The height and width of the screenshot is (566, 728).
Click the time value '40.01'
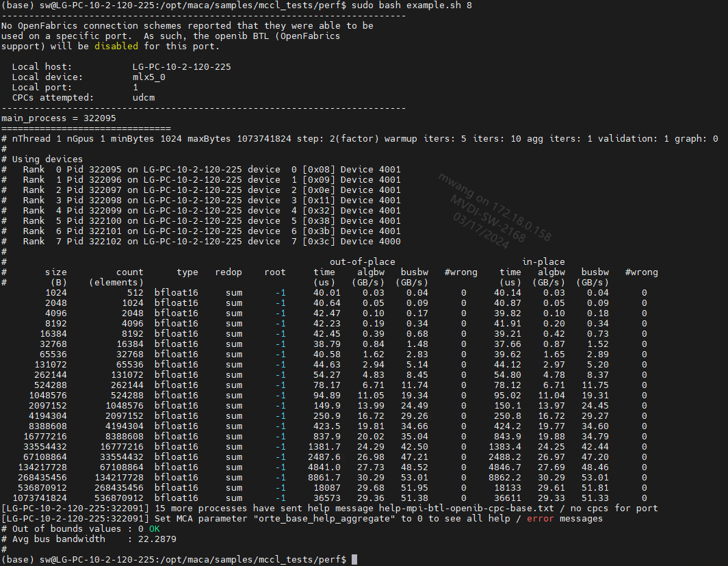click(327, 293)
